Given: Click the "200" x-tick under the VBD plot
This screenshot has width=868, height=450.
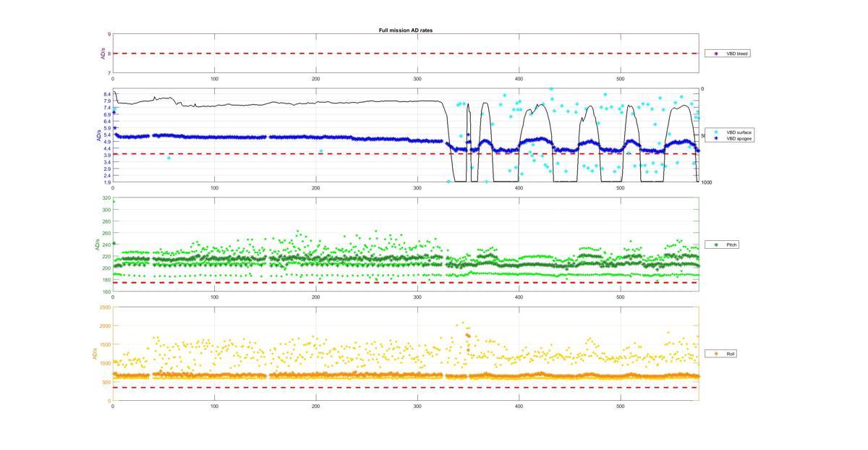Looking at the screenshot, I should (x=316, y=188).
